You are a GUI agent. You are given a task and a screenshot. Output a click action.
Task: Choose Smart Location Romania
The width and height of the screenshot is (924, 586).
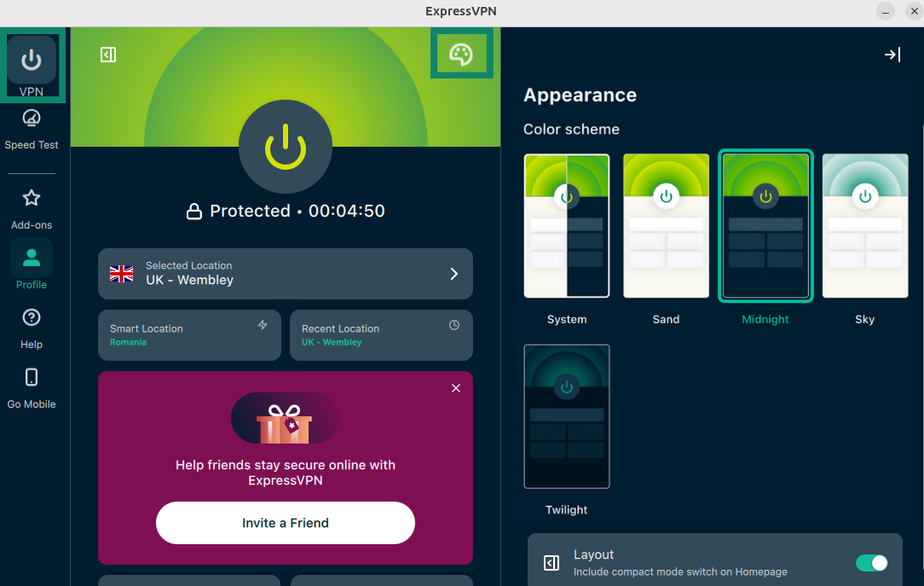tap(189, 335)
